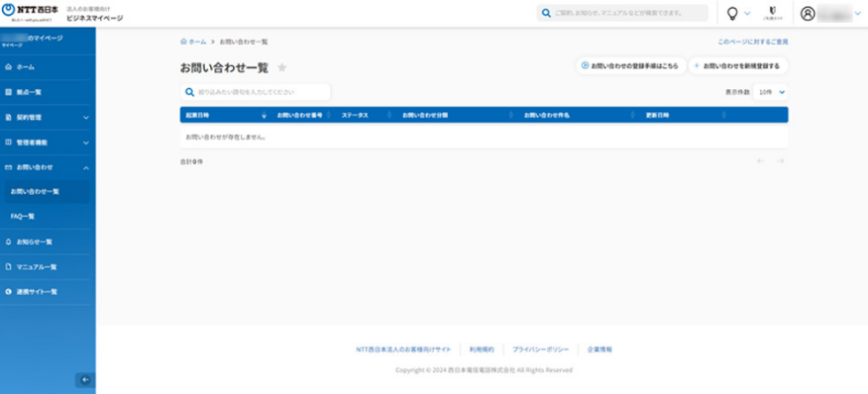Open NTT西日本法人のお客様向けサイト footer link
Viewport: 868px width, 394px height.
tap(403, 349)
